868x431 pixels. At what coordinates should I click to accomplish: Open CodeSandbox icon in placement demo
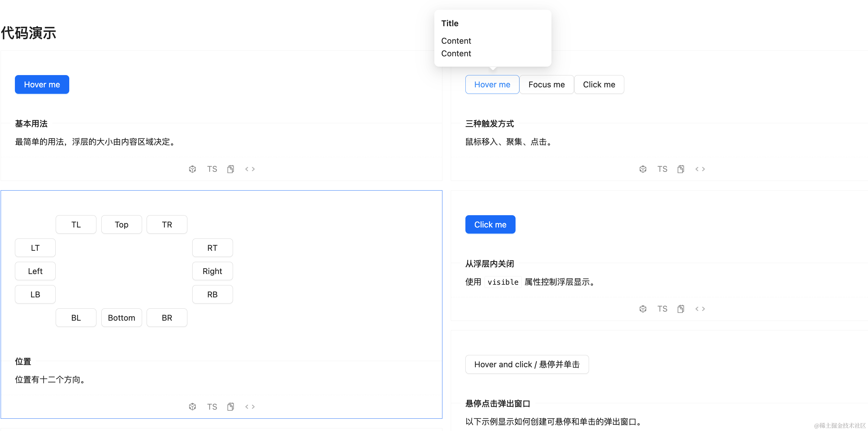click(x=192, y=406)
